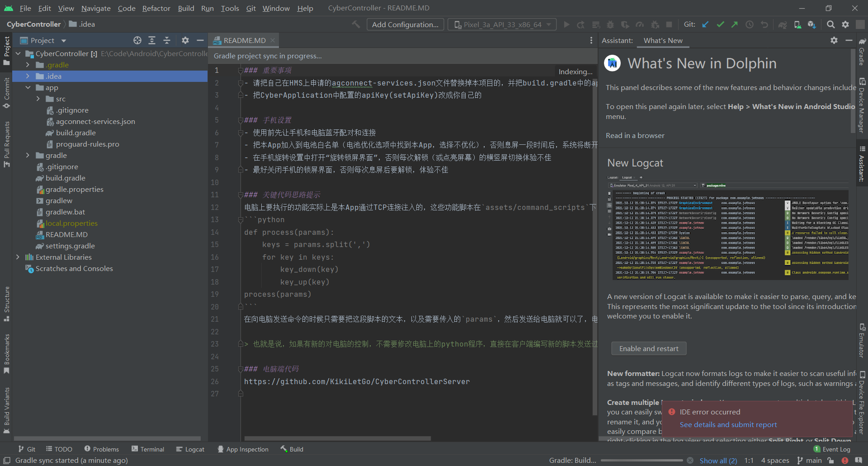The image size is (868, 466).
Task: Click the editor horizontal scrollbar
Action: (x=337, y=438)
